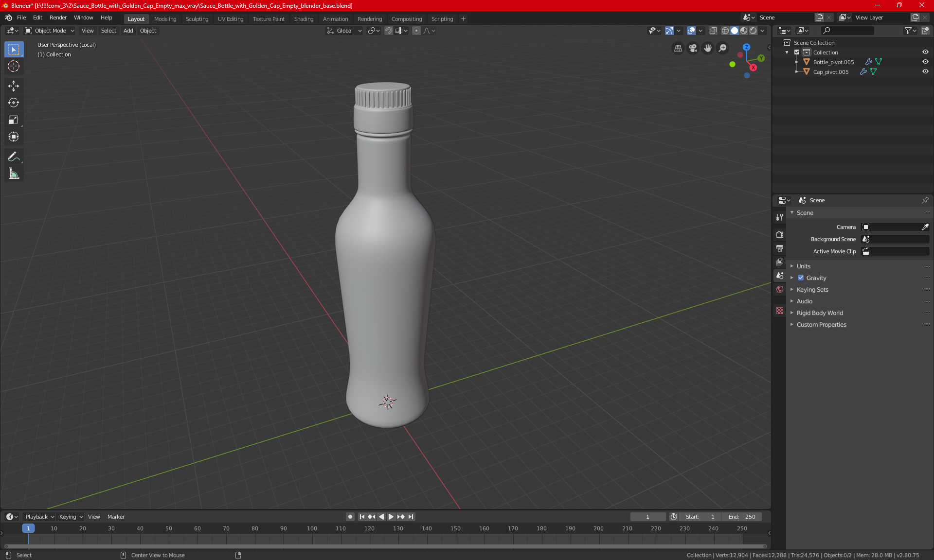The height and width of the screenshot is (560, 934).
Task: Toggle proportional editing
Action: pyautogui.click(x=416, y=31)
